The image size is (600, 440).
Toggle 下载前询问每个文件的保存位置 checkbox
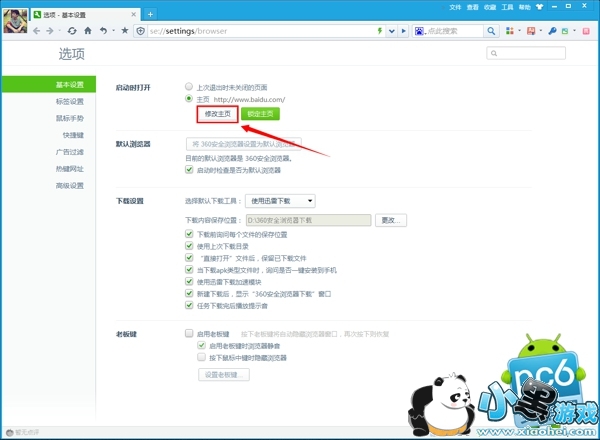189,234
